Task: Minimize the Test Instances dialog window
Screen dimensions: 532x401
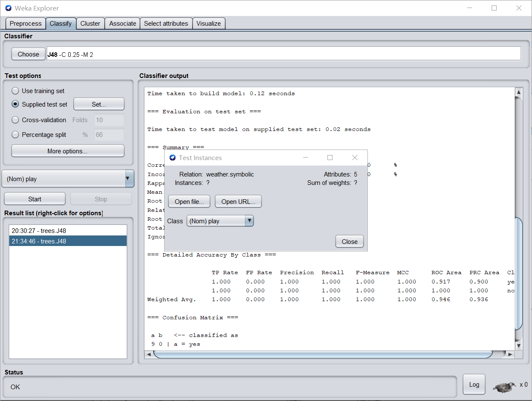Action: pyautogui.click(x=306, y=158)
